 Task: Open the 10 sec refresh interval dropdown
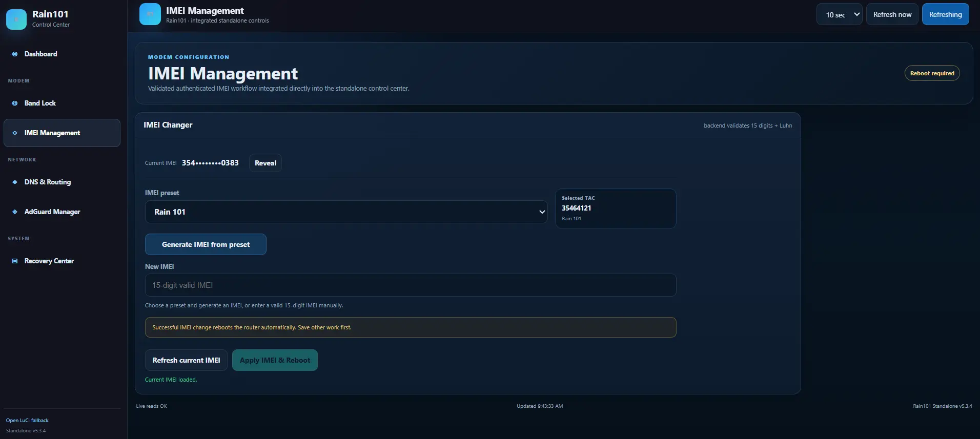(840, 14)
